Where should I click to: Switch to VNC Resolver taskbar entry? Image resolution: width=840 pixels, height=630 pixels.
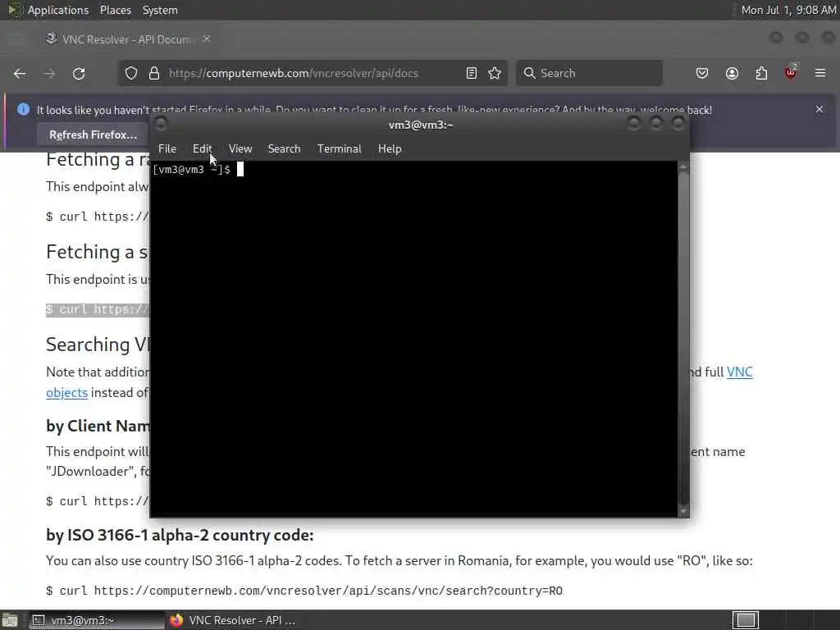tap(233, 620)
